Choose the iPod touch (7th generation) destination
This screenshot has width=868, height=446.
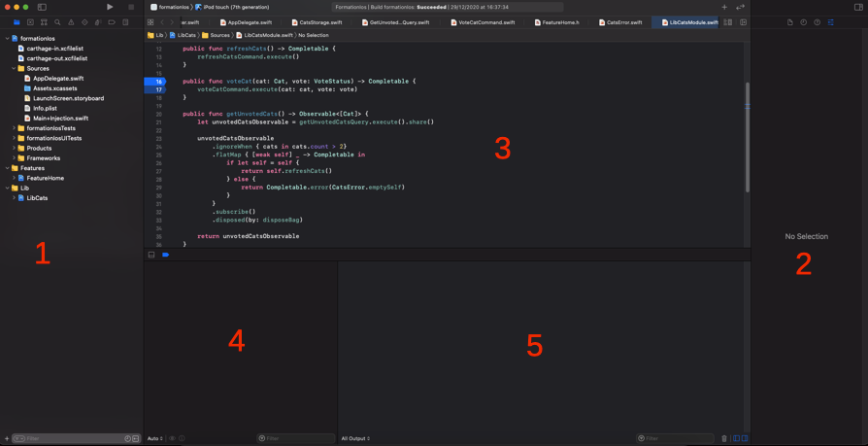232,7
